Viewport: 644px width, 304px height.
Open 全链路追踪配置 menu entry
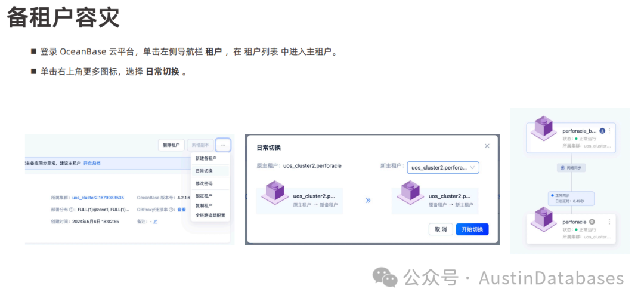pos(210,215)
